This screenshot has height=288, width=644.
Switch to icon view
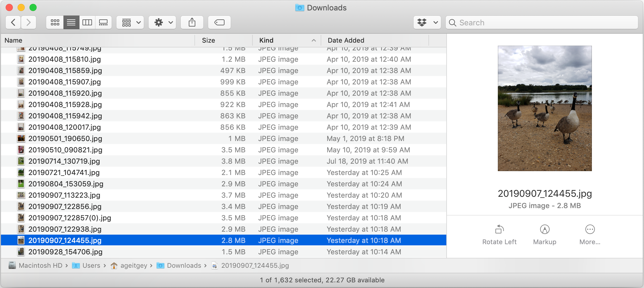tap(55, 22)
